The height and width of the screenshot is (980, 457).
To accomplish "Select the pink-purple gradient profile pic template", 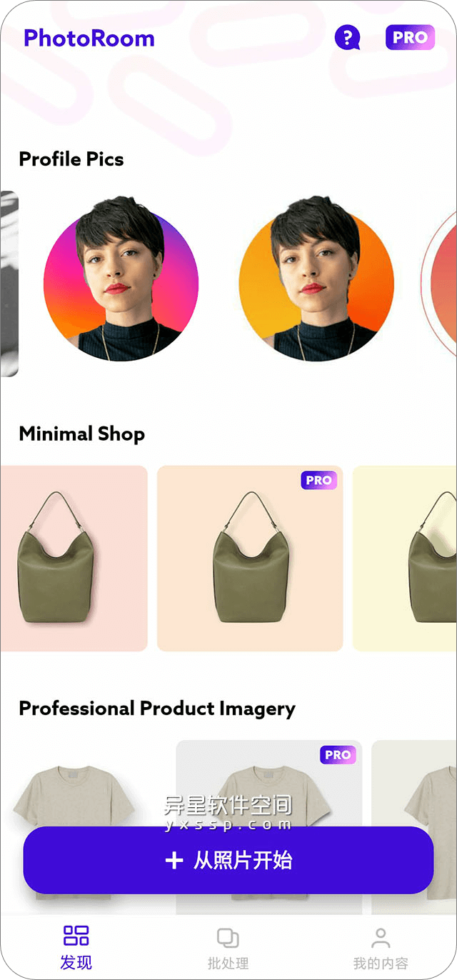I will 121,279.
